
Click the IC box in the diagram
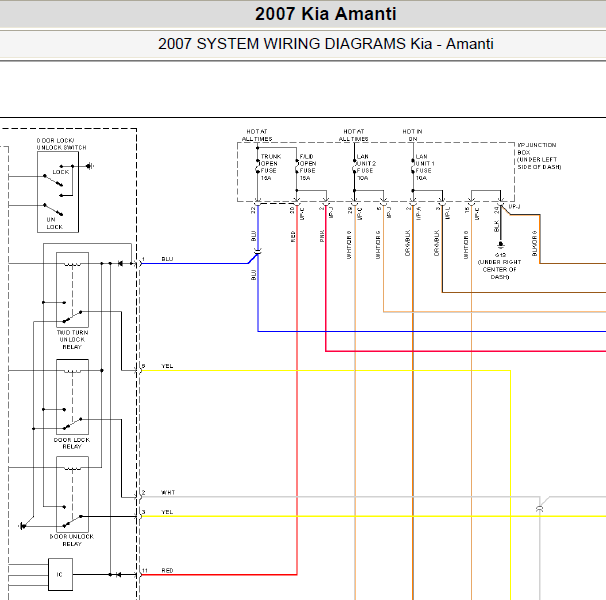pyautogui.click(x=60, y=574)
